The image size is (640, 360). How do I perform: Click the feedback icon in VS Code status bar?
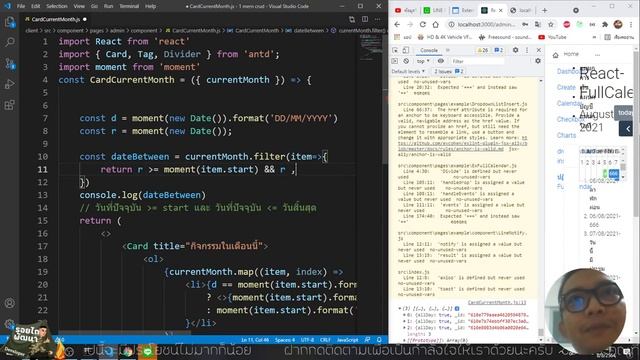[367, 340]
